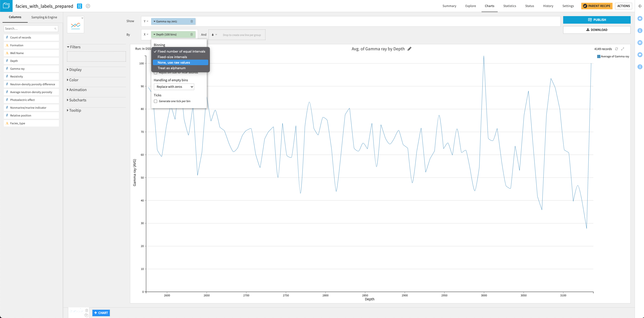
Task: Open the Handling of empty bins dropdown
Action: tap(174, 87)
